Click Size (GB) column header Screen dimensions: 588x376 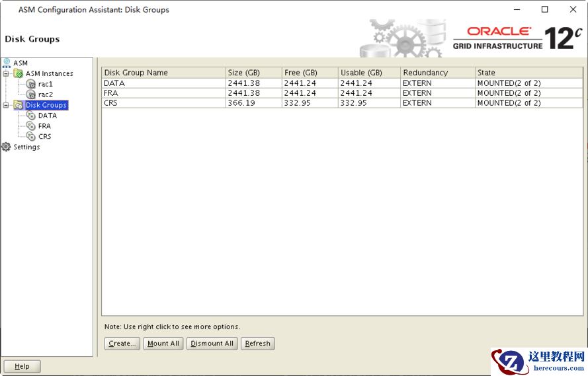253,73
